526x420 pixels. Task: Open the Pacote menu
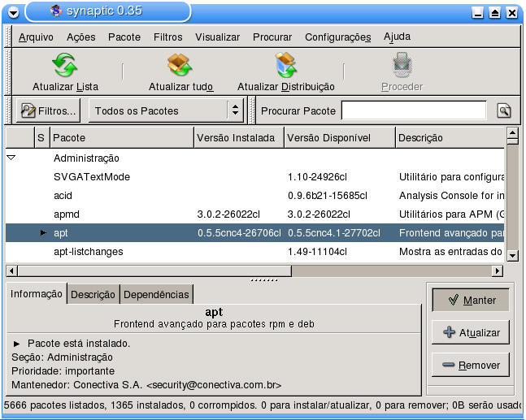[x=124, y=37]
